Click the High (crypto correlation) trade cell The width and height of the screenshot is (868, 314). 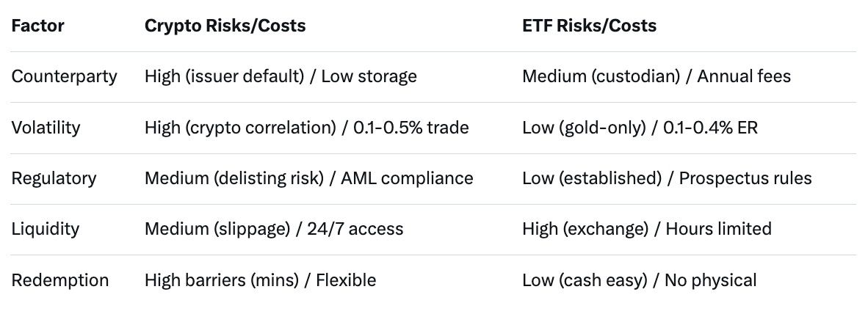(306, 128)
